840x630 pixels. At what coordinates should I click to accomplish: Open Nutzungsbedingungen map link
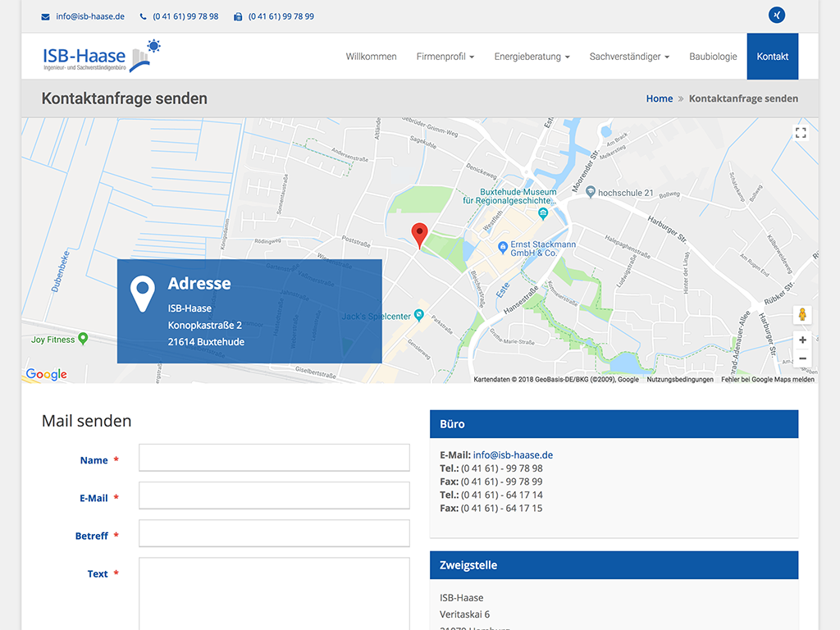[x=680, y=379]
